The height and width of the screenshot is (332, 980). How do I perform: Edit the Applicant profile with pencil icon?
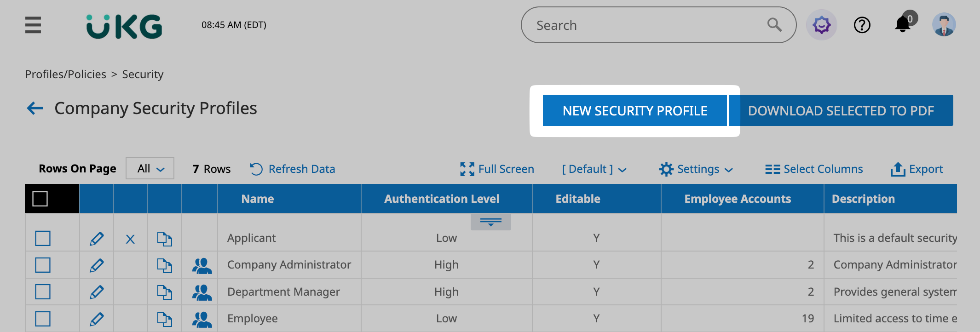point(97,239)
